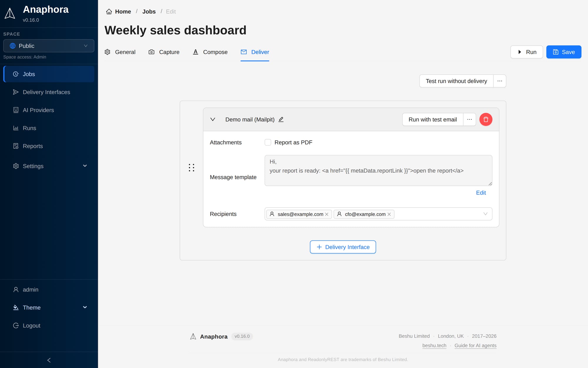Go to Delivery Interfaces page
The height and width of the screenshot is (368, 588).
tap(49, 92)
